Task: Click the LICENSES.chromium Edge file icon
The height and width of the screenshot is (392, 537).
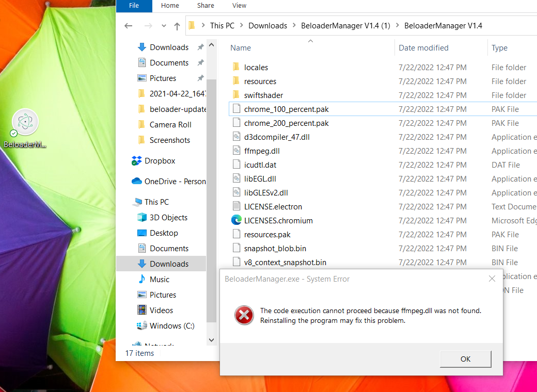Action: [x=236, y=221]
